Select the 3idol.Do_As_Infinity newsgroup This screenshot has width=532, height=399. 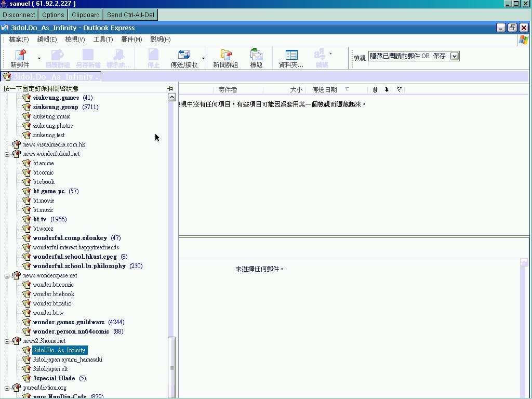[x=60, y=350]
